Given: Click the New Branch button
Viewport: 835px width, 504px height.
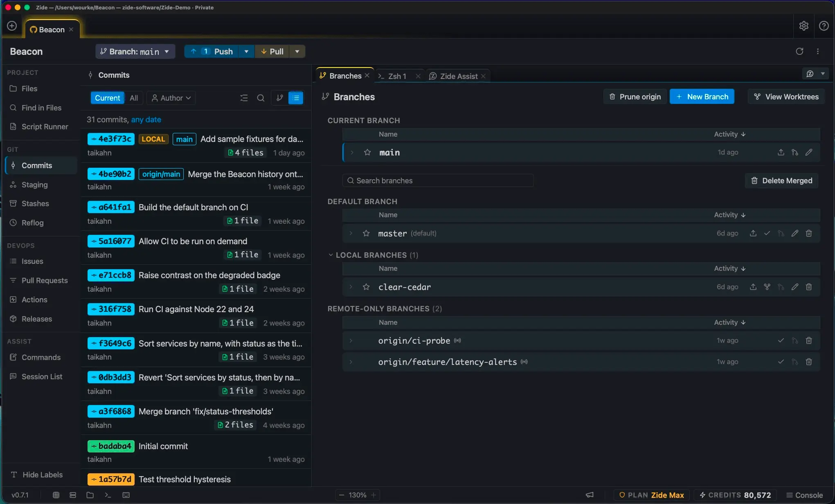Looking at the screenshot, I should (x=702, y=97).
